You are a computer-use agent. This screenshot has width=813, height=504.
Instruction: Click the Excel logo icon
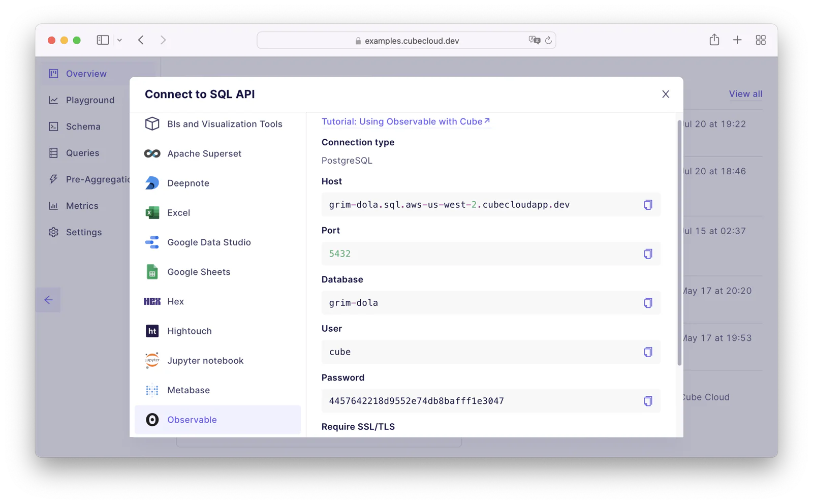point(152,212)
